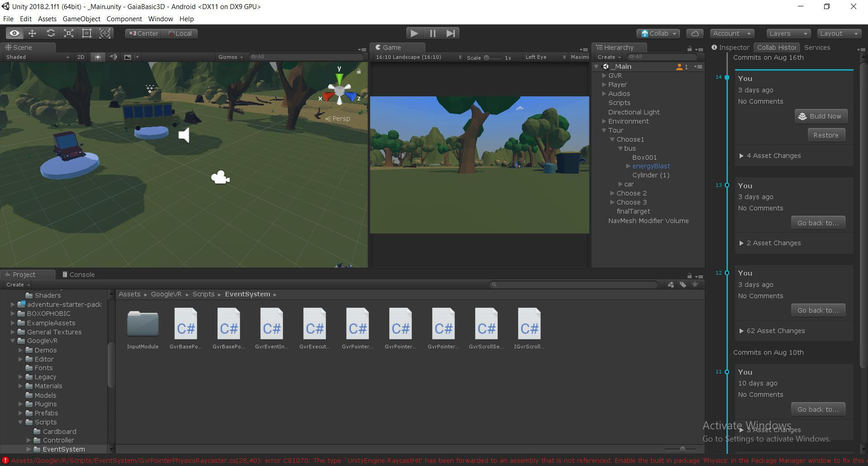The image size is (868, 466).
Task: Open the cloud Services button
Action: point(695,33)
